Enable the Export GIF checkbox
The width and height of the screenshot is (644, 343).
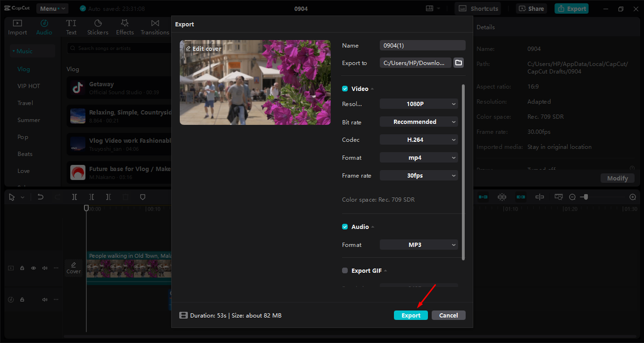(345, 271)
